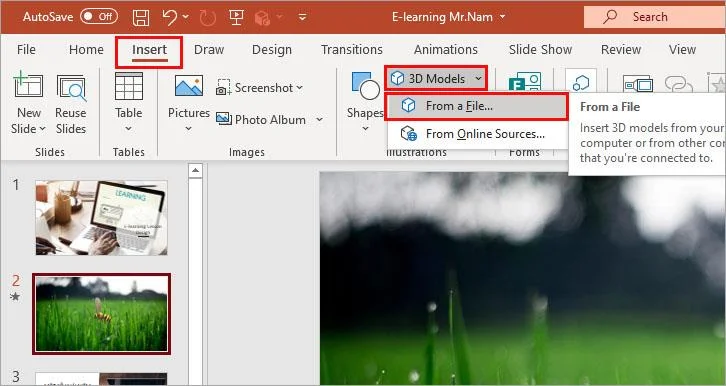Open the Slide Show tab

tap(540, 50)
